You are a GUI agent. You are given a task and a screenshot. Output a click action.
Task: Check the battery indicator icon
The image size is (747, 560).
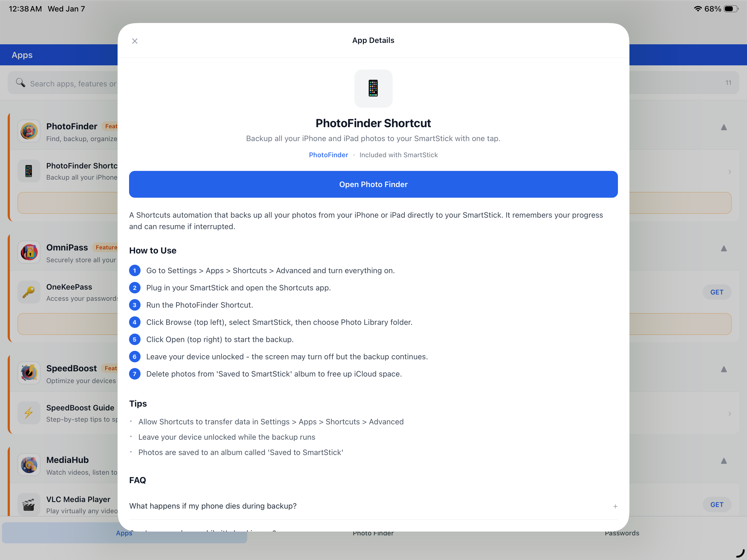731,9
